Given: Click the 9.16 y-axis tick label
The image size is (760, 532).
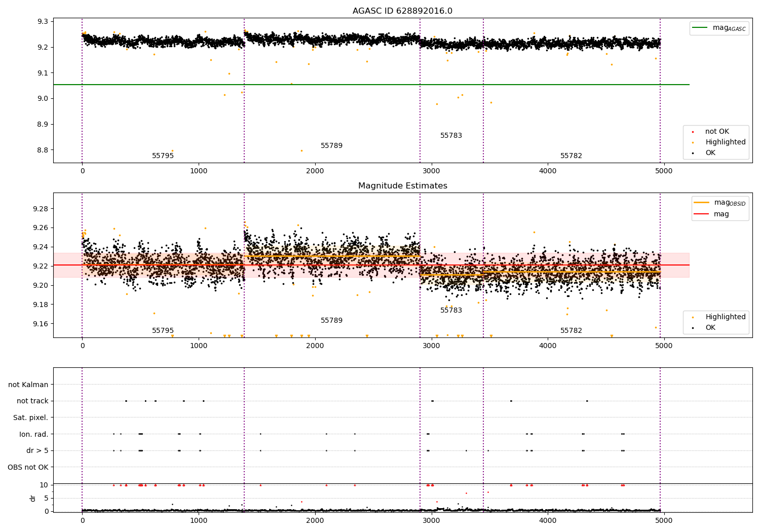Looking at the screenshot, I should (41, 324).
